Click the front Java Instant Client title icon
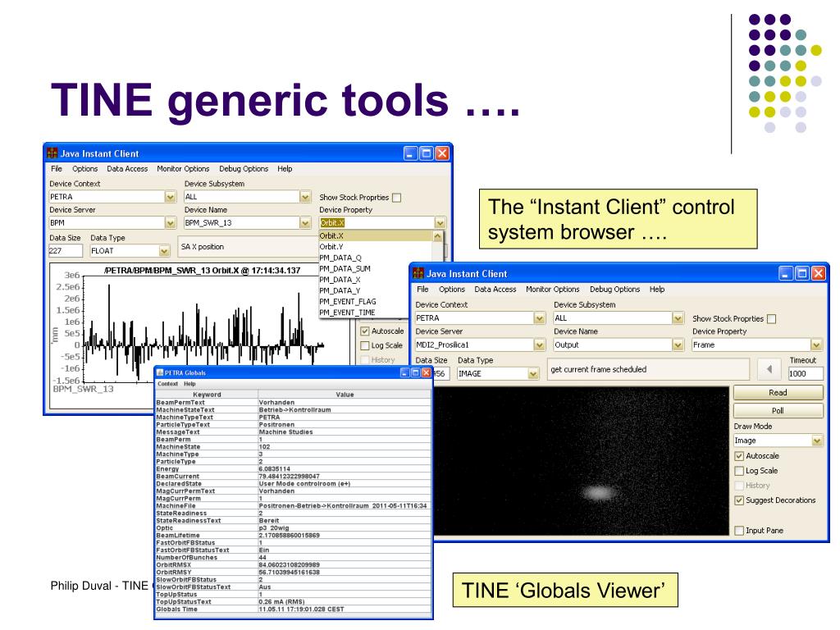Image resolution: width=840 pixels, height=630 pixels. coord(418,274)
